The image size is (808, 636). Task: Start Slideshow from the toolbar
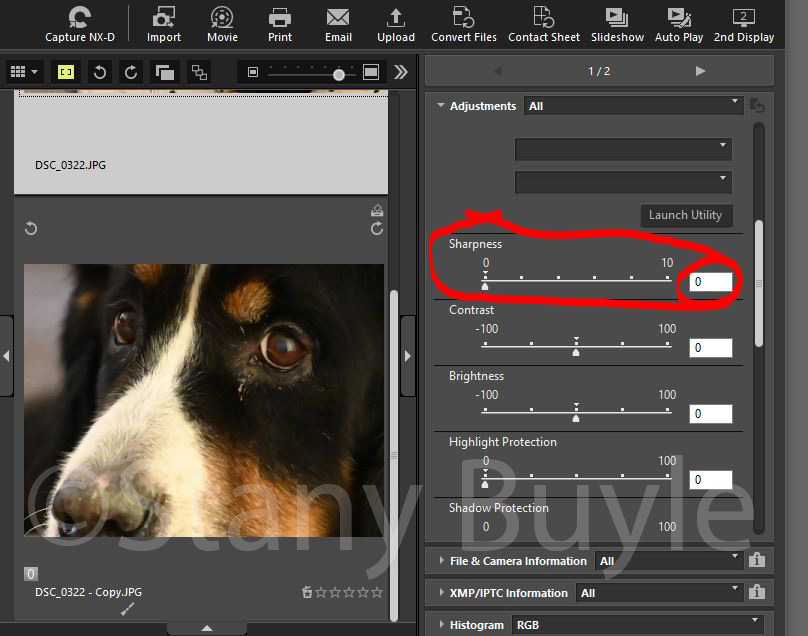617,24
